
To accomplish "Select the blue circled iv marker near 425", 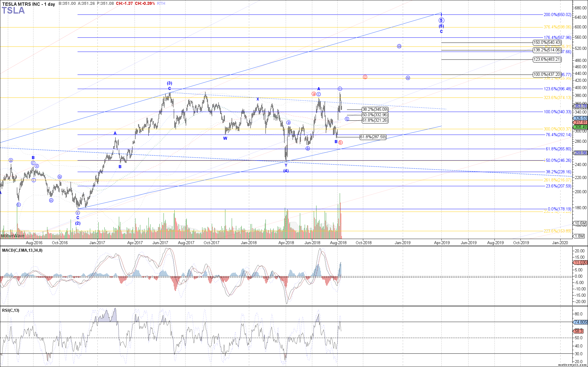I will coord(408,78).
